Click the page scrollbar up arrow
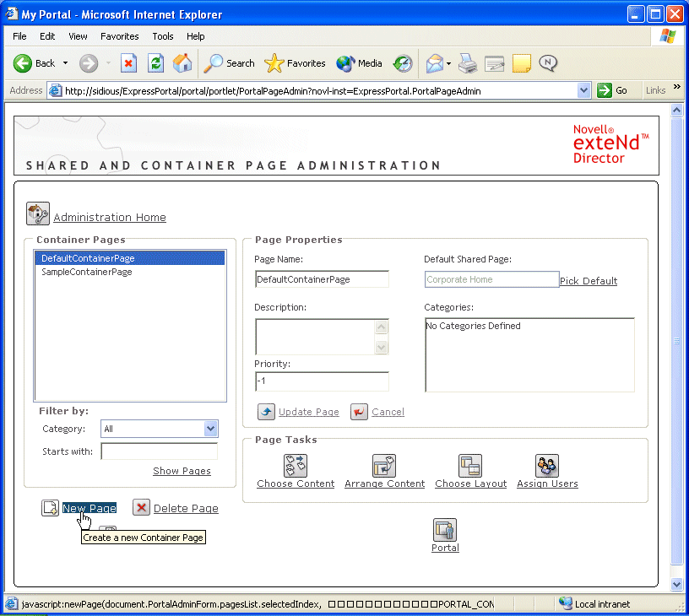 [676, 110]
